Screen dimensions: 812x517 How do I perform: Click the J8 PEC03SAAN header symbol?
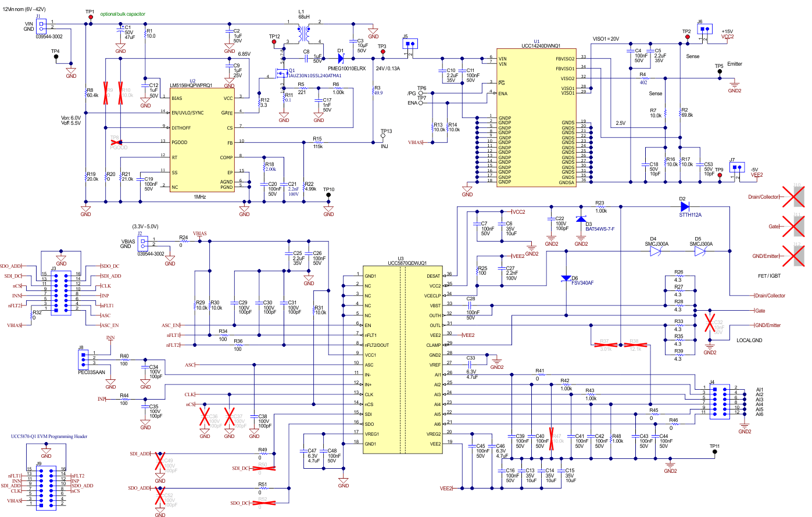[x=84, y=359]
